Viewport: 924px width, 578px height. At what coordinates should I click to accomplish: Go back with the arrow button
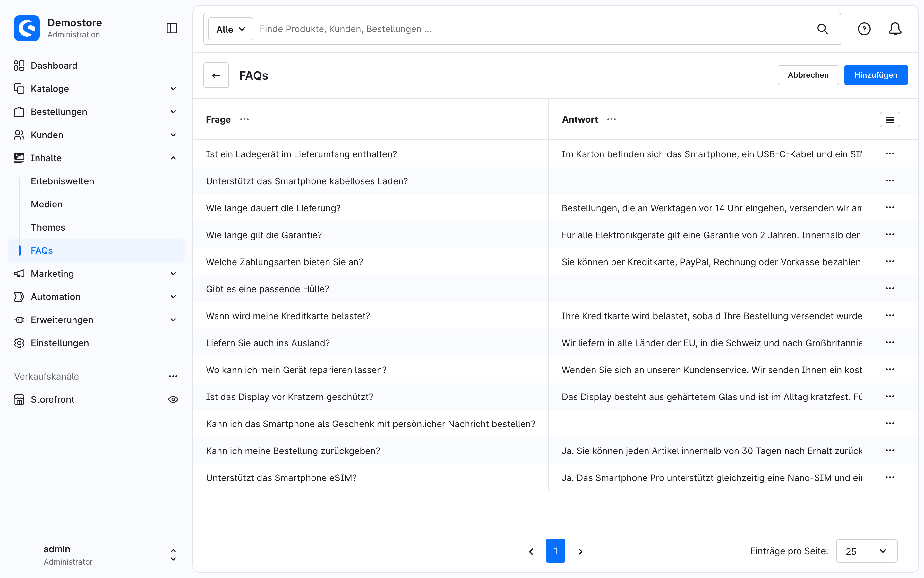216,75
